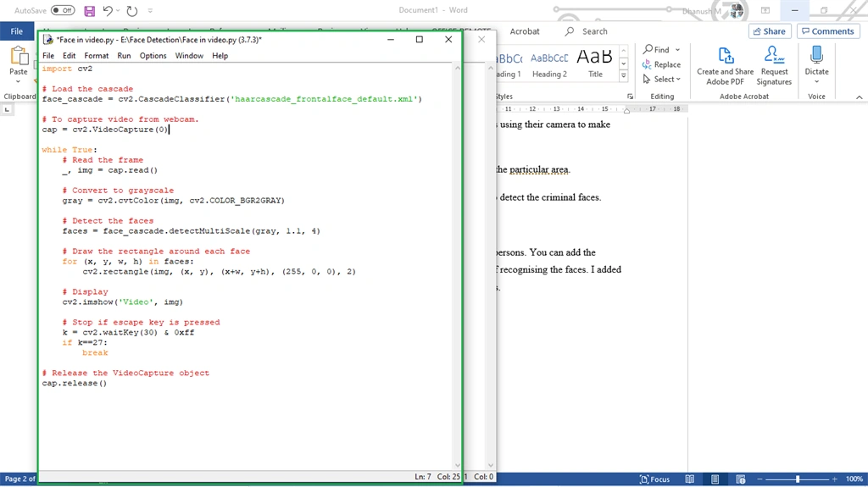Screen dimensions: 868x487
Task: Open IDLE Format menu
Action: point(97,56)
